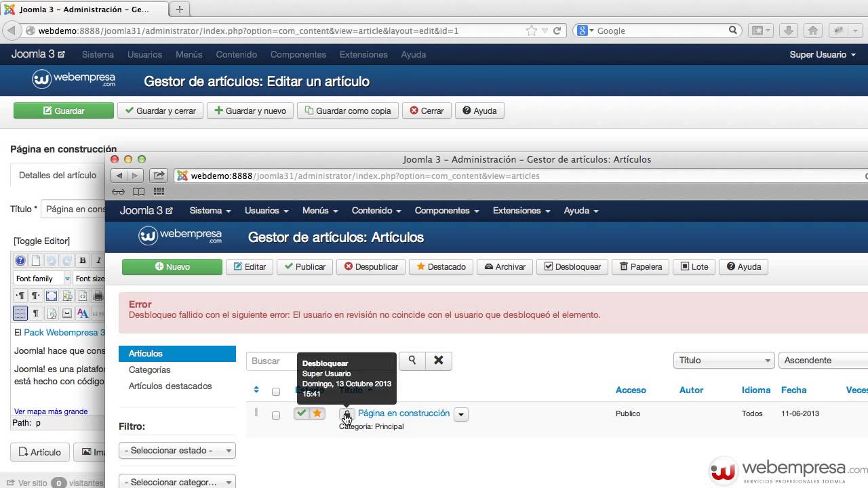The image size is (868, 488).
Task: Click the Toggle Editor link
Action: pos(41,241)
